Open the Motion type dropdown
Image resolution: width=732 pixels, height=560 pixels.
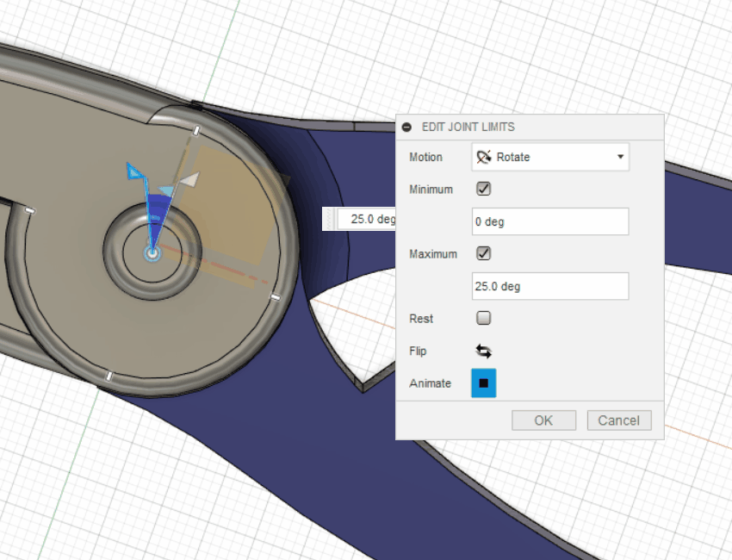coord(550,157)
